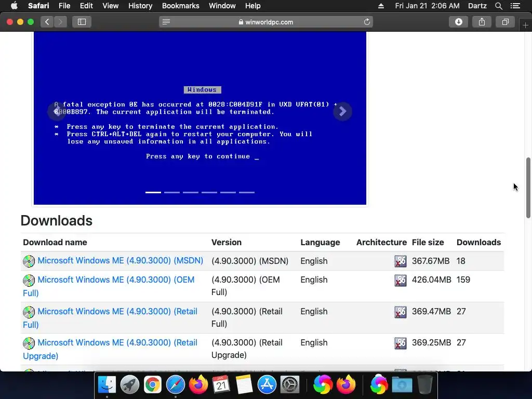Screen dimensions: 532x399
Task: Click disc icon beside Retail Upgrade download
Action: tap(29, 343)
